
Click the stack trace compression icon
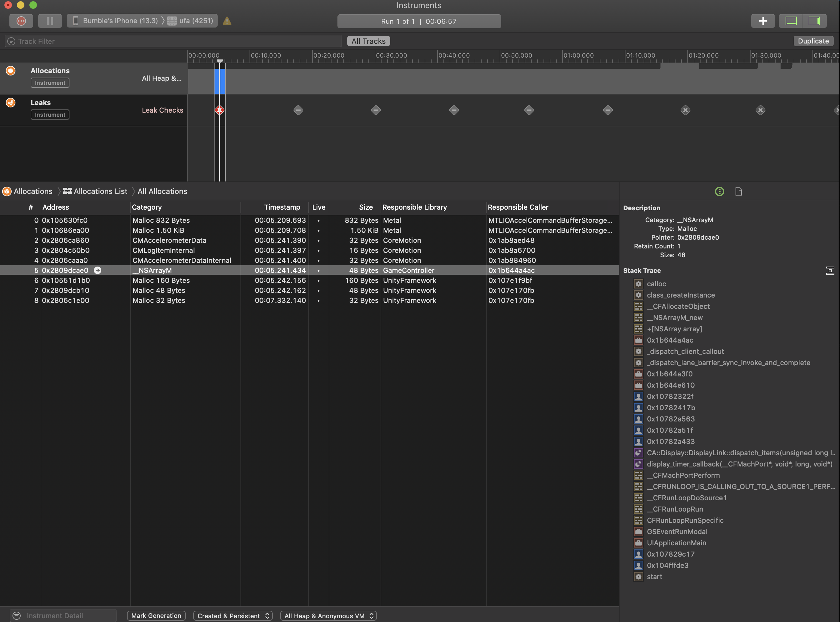point(830,270)
